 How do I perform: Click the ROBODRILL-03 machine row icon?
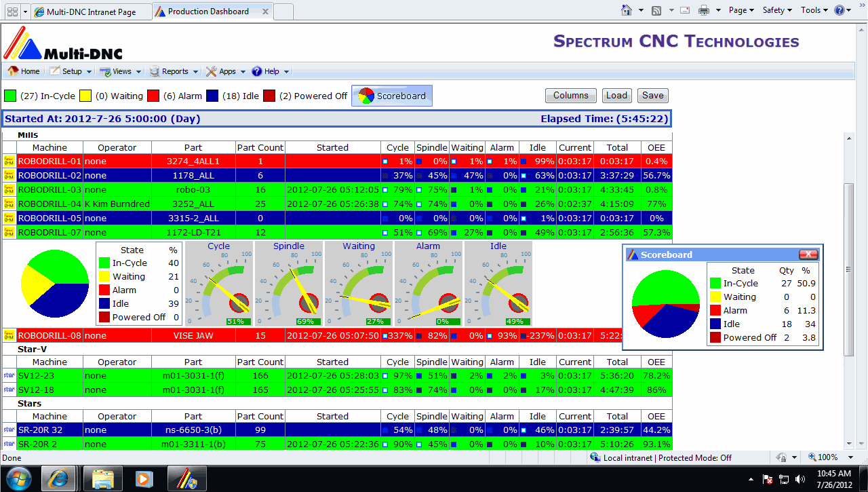(9, 190)
